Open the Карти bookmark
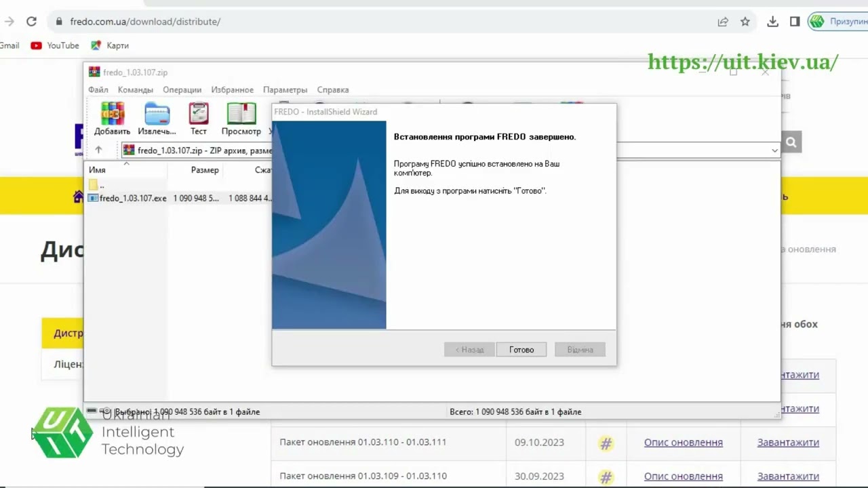The width and height of the screenshot is (868, 488). [x=110, y=45]
